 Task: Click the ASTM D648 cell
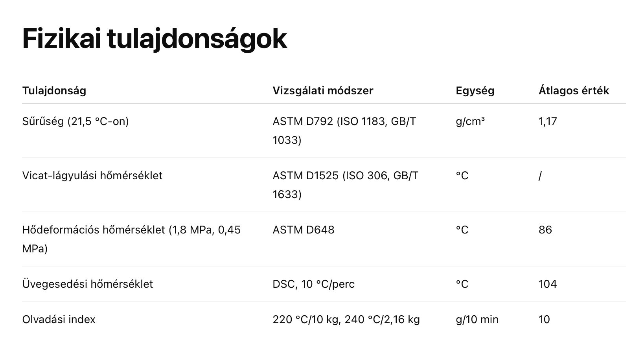(304, 230)
